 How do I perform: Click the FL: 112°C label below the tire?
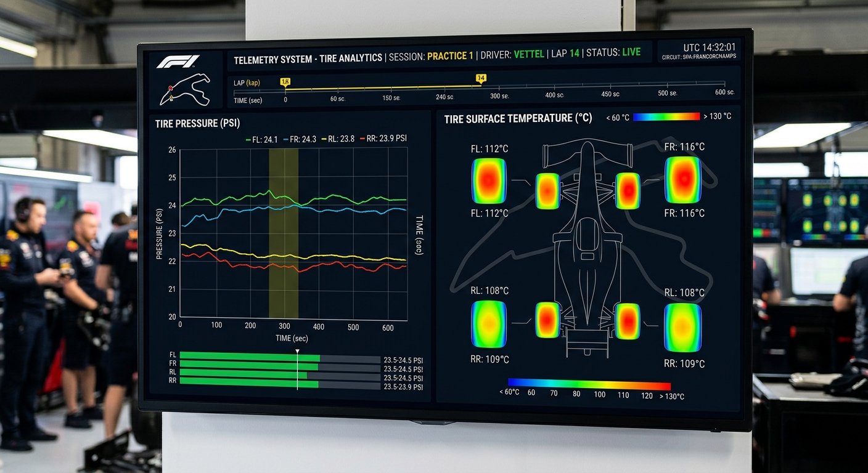coord(489,213)
